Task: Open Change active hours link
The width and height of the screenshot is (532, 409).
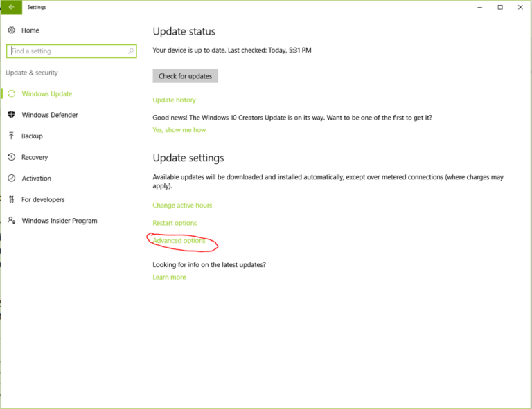Action: pyautogui.click(x=182, y=206)
